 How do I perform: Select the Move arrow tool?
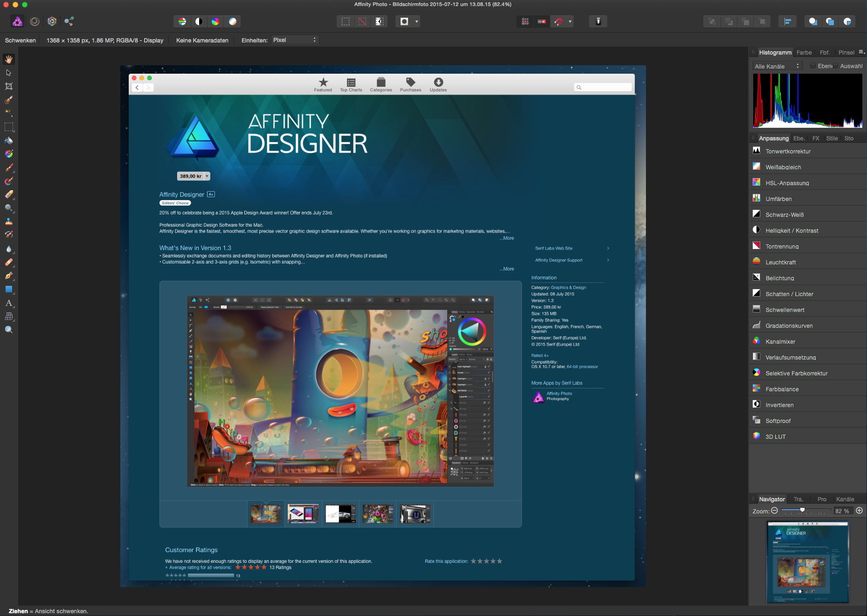point(9,73)
